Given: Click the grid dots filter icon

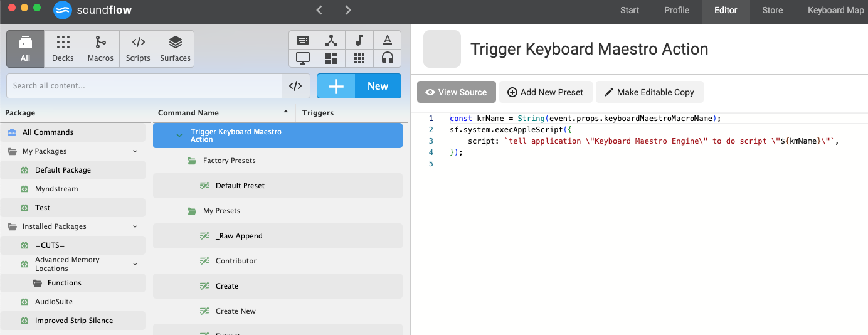Looking at the screenshot, I should [359, 58].
